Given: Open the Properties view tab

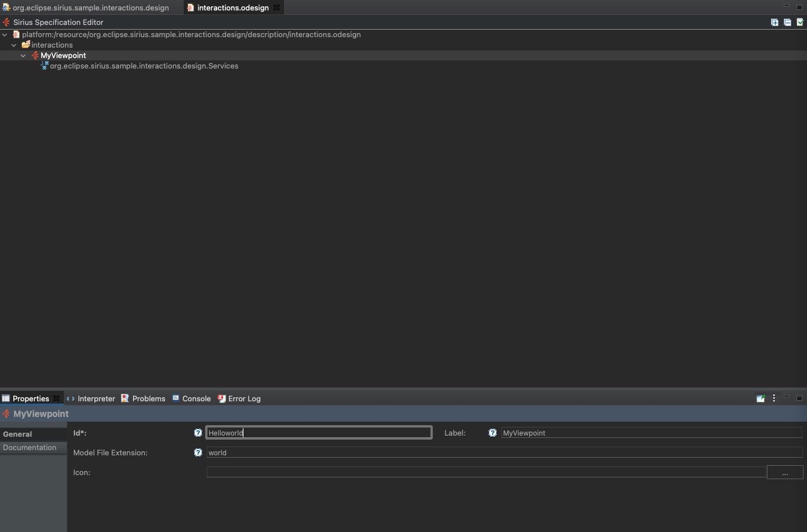Looking at the screenshot, I should (31, 398).
